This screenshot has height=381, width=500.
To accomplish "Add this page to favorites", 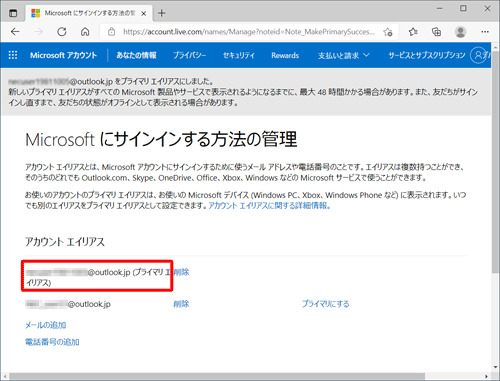I will click(x=388, y=32).
